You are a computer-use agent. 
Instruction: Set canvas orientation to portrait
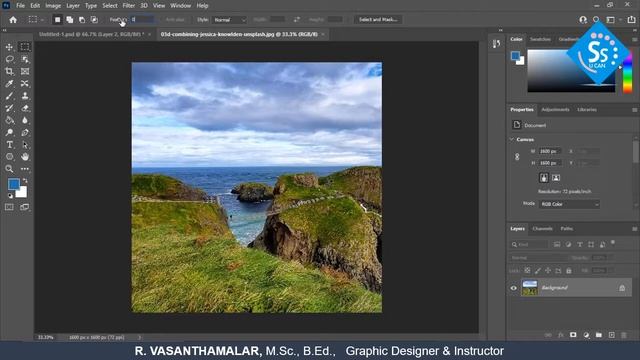click(544, 178)
